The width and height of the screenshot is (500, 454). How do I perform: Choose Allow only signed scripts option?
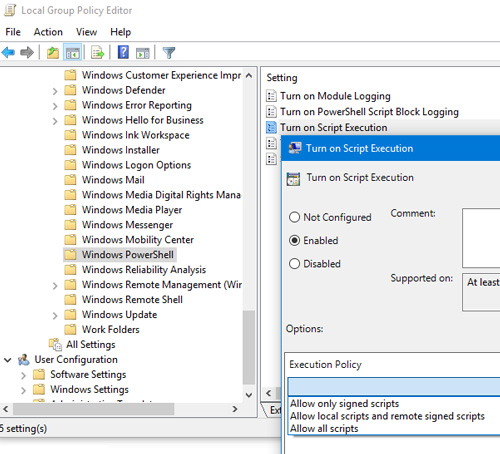point(344,403)
